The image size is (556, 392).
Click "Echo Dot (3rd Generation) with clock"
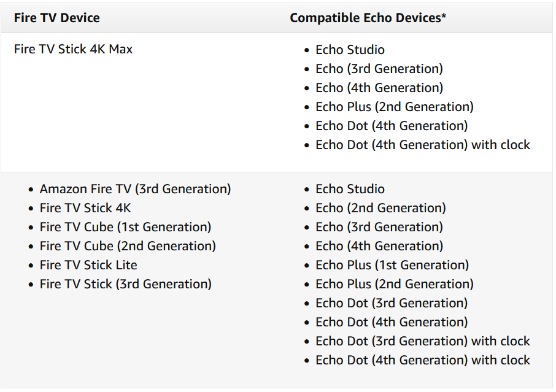click(x=423, y=341)
